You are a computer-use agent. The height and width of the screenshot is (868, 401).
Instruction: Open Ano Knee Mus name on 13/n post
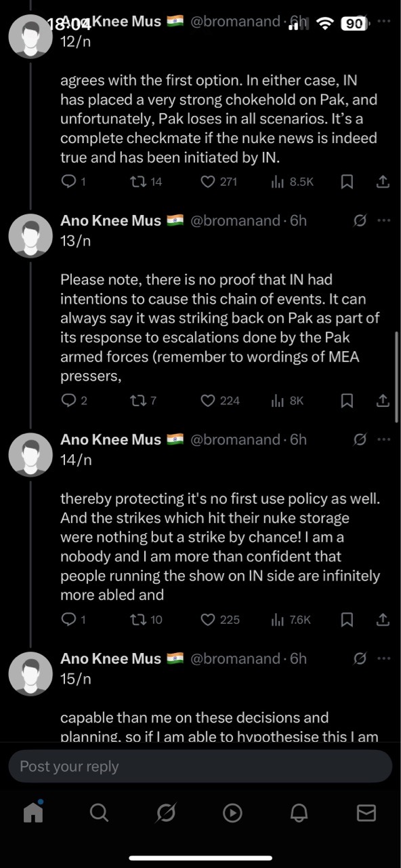pos(111,220)
